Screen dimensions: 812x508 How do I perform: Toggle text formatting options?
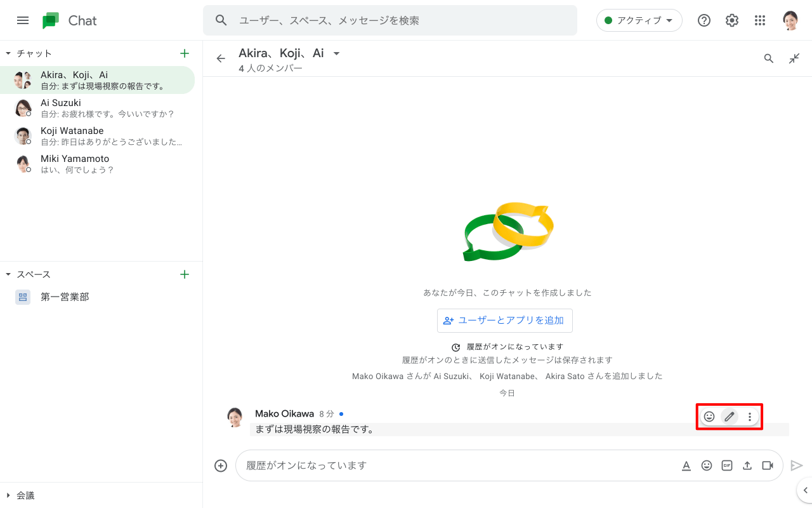pyautogui.click(x=686, y=465)
